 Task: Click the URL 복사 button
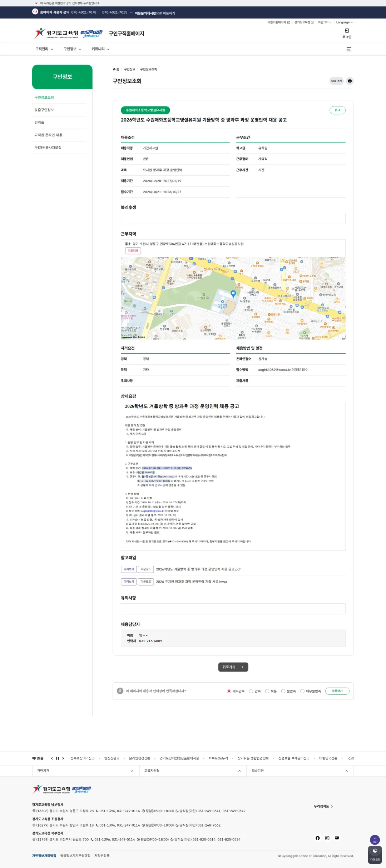coord(336,81)
